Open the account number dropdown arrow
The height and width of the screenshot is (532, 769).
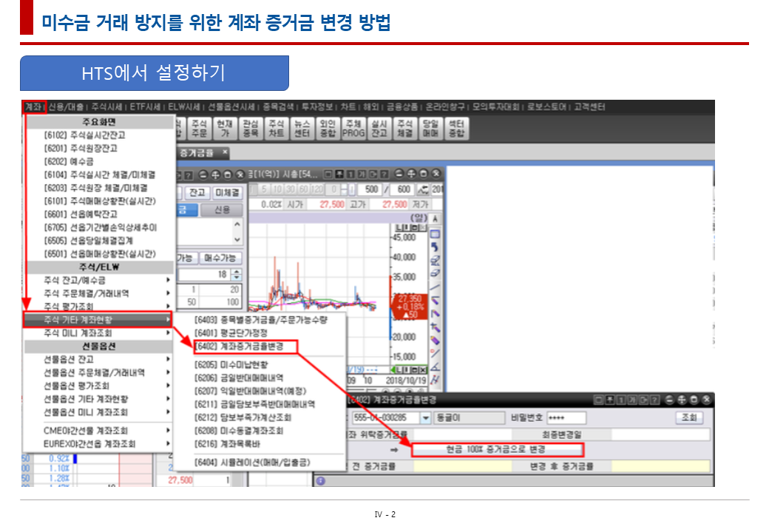pyautogui.click(x=425, y=418)
